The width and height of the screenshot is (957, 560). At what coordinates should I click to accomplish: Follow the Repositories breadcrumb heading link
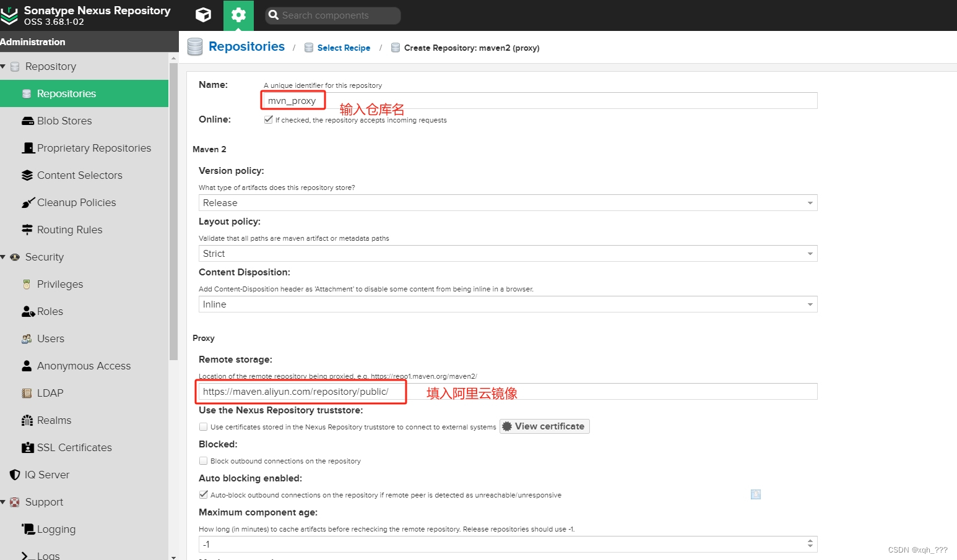pos(246,46)
